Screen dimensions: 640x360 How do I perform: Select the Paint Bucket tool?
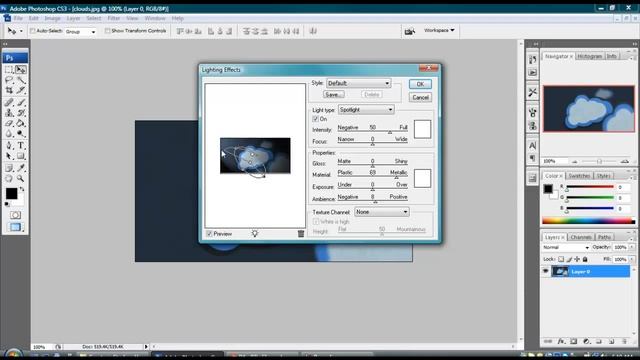coord(21,123)
